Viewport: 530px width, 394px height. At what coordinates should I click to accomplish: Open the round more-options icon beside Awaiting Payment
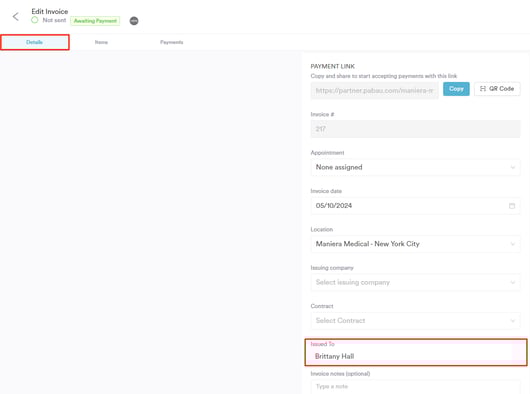click(134, 21)
